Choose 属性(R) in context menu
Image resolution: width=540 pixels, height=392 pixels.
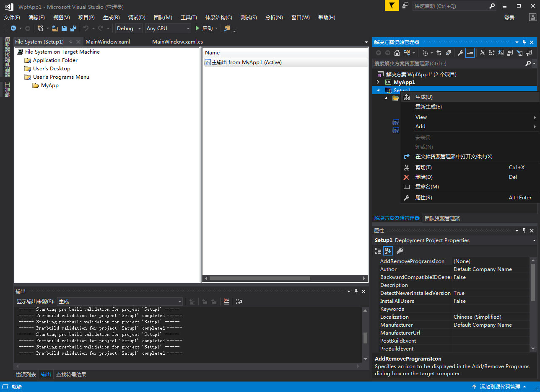pyautogui.click(x=470, y=198)
